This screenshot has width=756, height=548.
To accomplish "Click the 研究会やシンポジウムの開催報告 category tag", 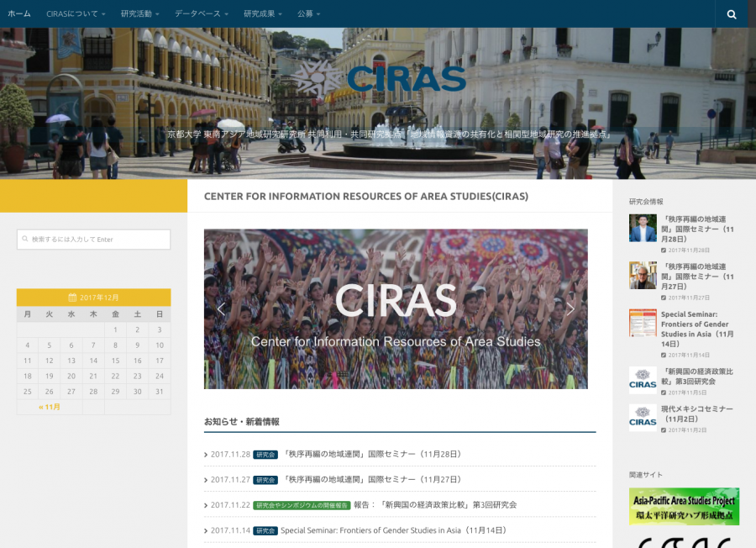I will (302, 505).
